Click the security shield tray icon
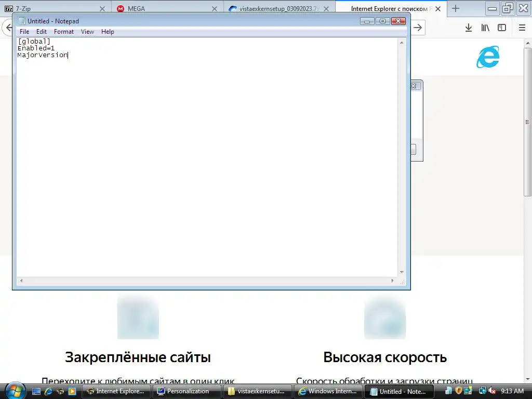The image size is (532, 399). coord(458,391)
